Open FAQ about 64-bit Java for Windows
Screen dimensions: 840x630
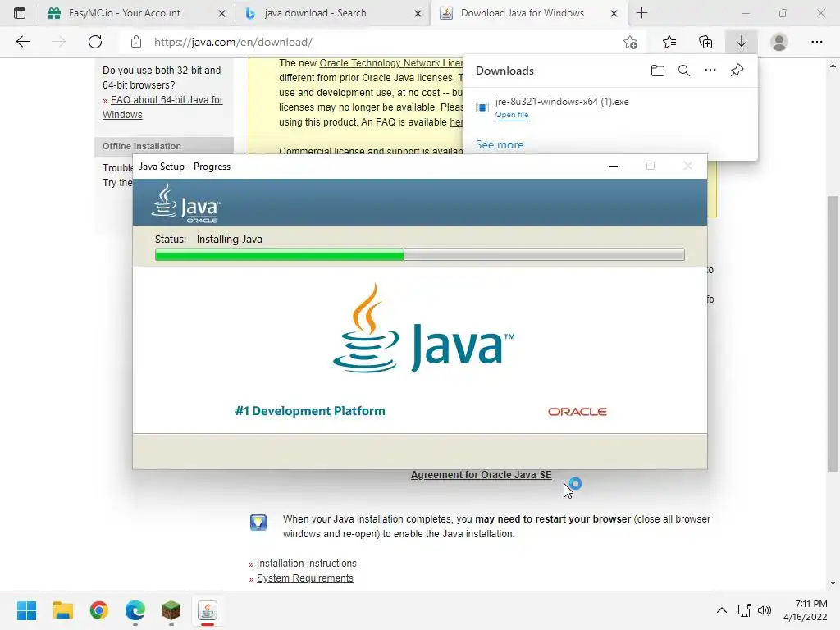[163, 107]
